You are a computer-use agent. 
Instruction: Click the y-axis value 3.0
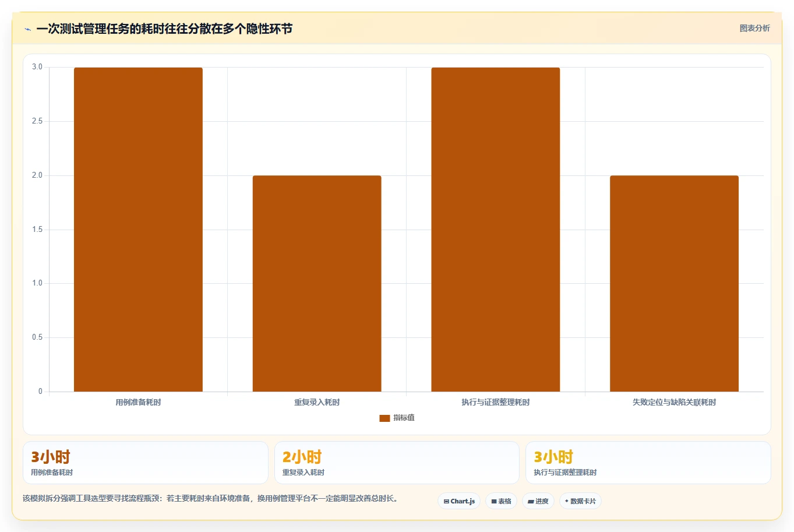37,67
